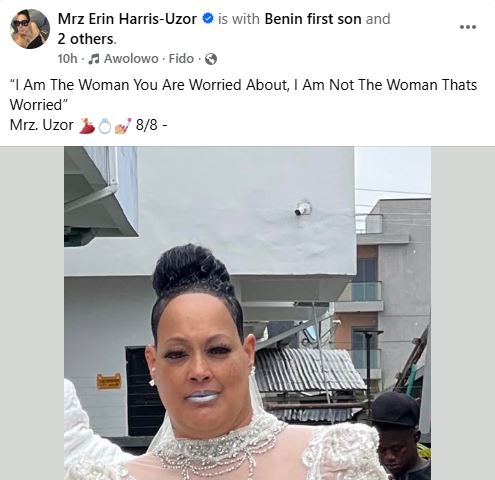
Task: Open the Awolowo song title
Action: (x=131, y=59)
